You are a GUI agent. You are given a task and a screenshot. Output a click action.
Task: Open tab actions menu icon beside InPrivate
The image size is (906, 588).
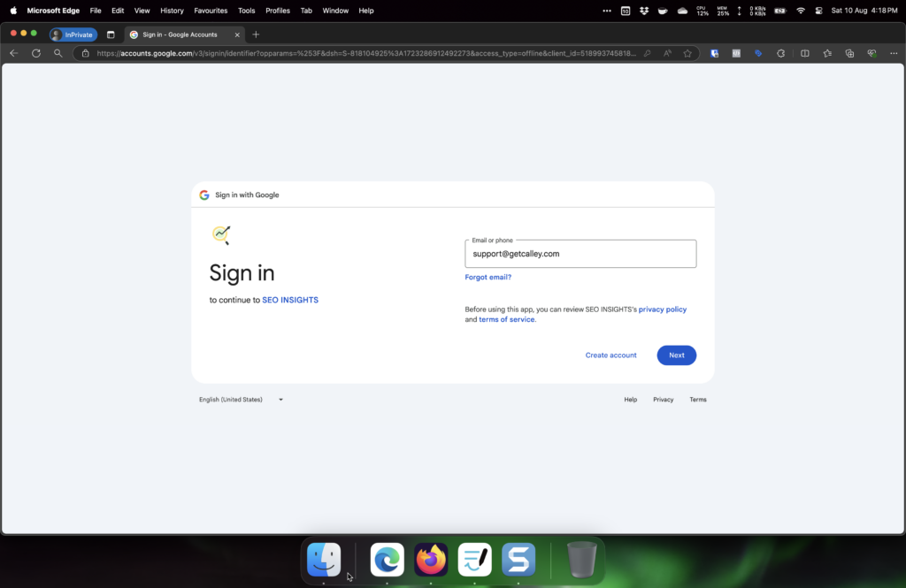tap(111, 34)
